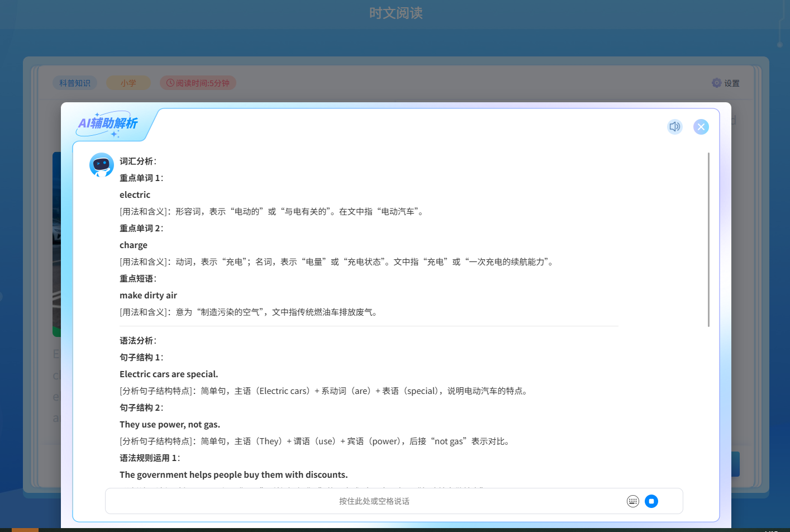Click the dialog's vertical scrollbar

pyautogui.click(x=708, y=239)
